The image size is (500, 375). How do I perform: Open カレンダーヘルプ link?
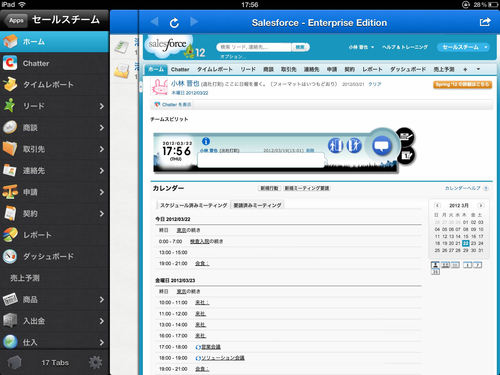[x=463, y=188]
